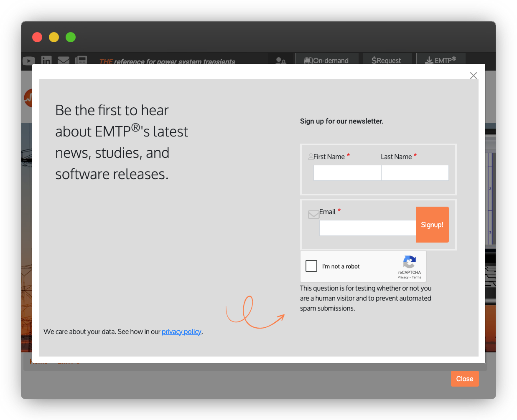Open the EMTP download menu item

coord(441,60)
